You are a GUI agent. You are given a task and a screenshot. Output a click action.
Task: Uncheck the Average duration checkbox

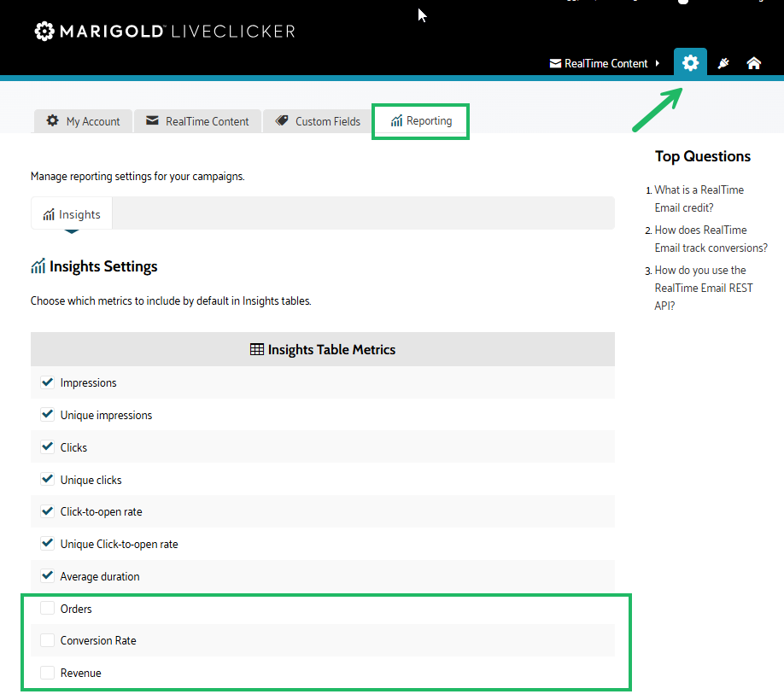[x=48, y=576]
